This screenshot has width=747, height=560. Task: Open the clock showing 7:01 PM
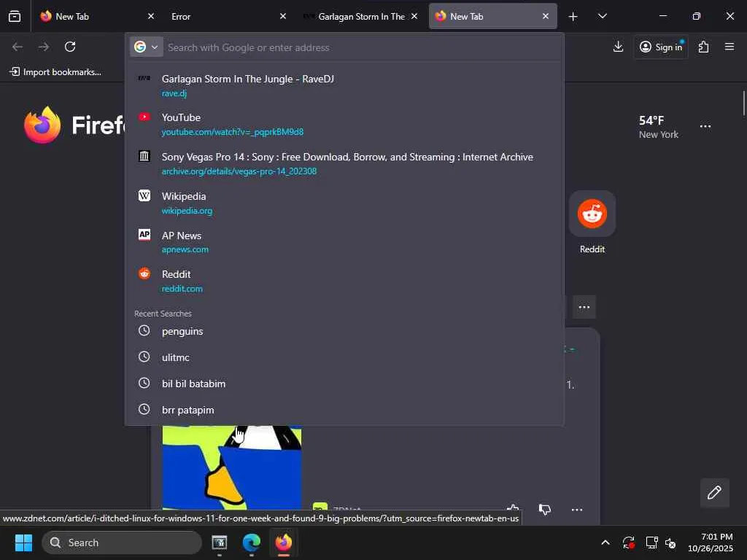(x=711, y=542)
